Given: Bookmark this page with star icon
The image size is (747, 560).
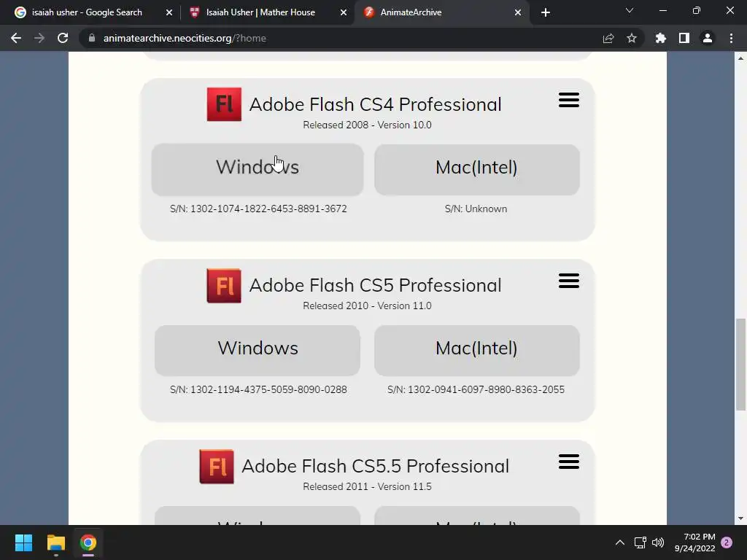Looking at the screenshot, I should click(632, 38).
